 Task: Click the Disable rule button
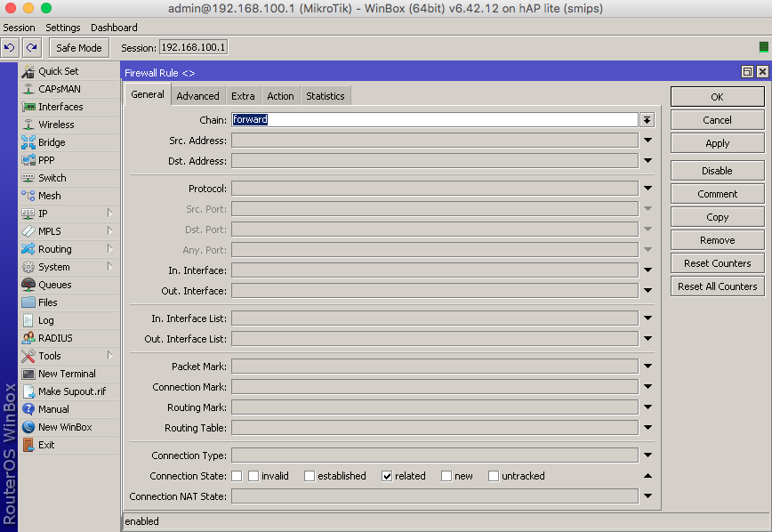[718, 171]
